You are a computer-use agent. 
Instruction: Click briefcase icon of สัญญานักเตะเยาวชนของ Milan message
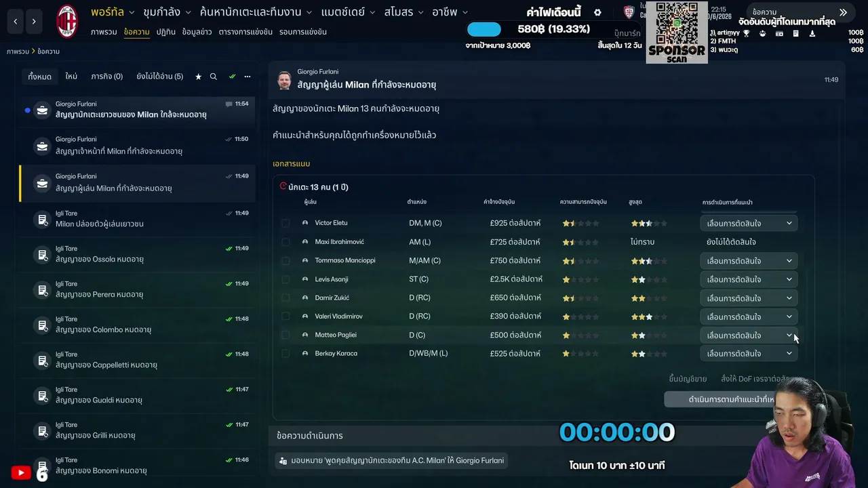tap(42, 110)
